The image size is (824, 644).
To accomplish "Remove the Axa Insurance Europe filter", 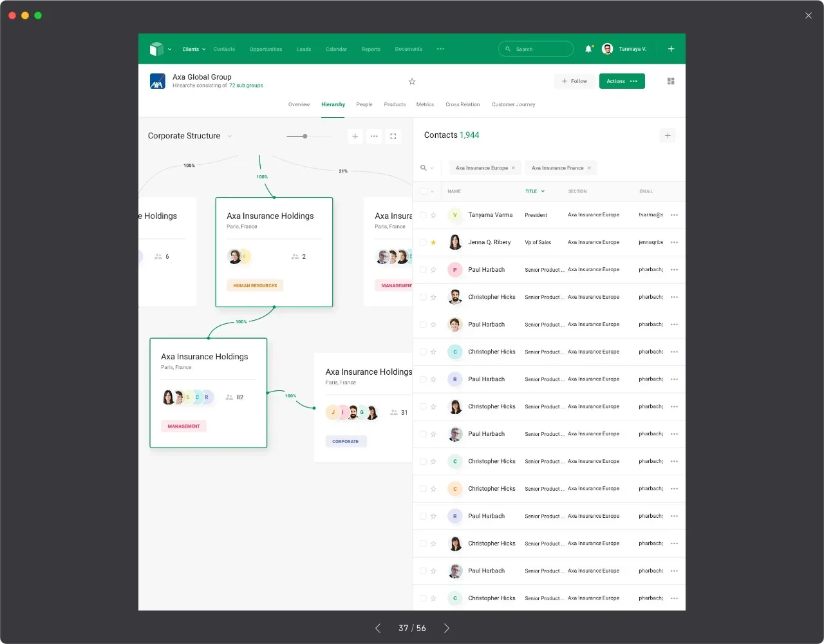I will coord(513,168).
